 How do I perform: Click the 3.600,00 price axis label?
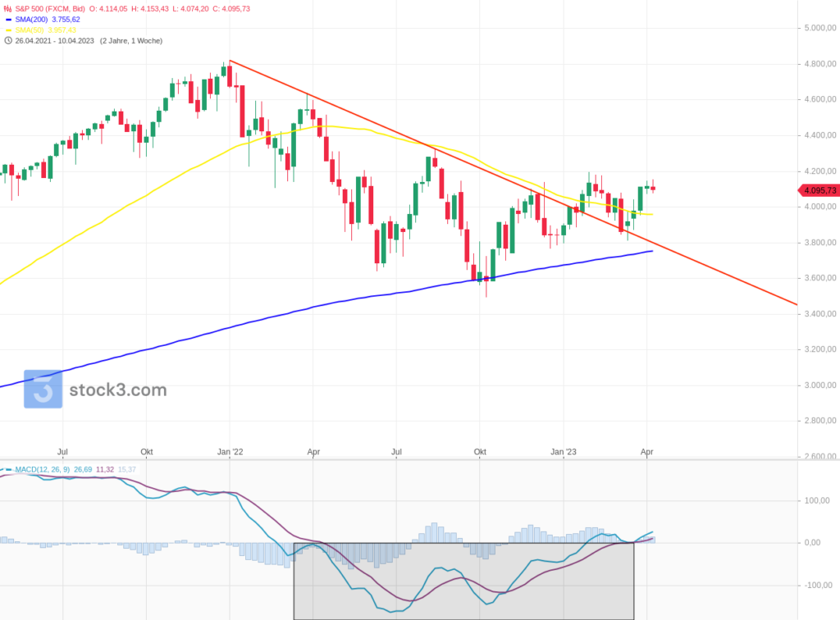820,278
